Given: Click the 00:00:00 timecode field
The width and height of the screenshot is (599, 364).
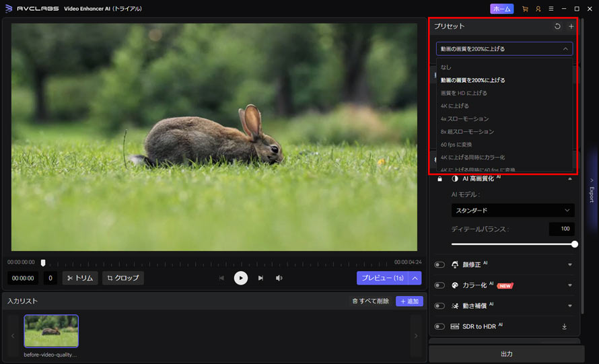Looking at the screenshot, I should [x=23, y=278].
